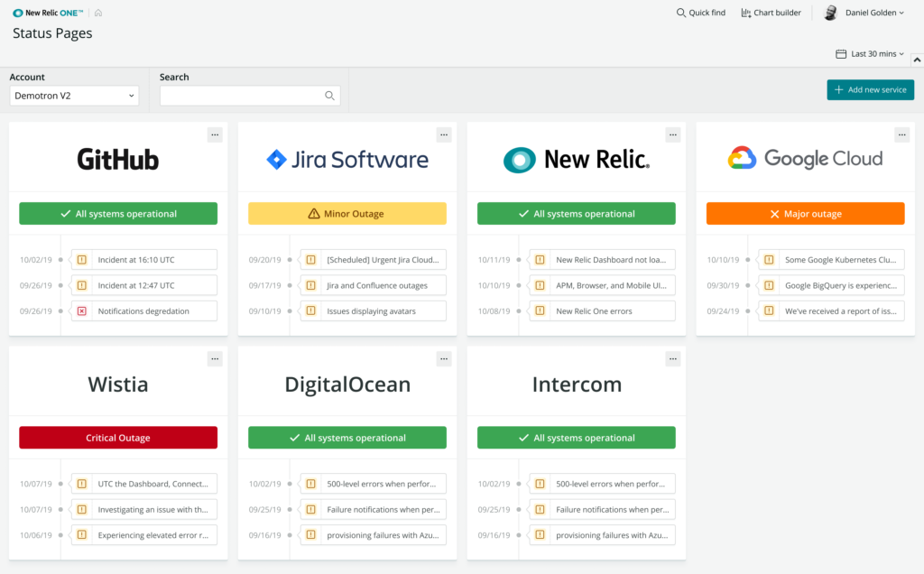Open Some Google Kubernetes Clusters incident
The height and width of the screenshot is (574, 924).
(831, 259)
